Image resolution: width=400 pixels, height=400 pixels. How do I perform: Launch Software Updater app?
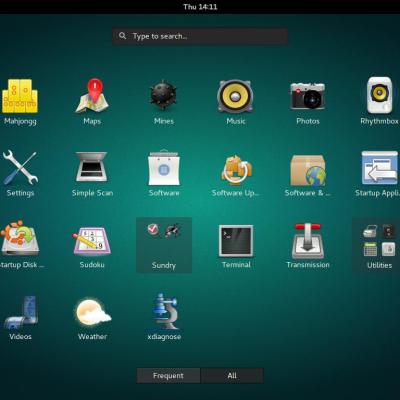[236, 169]
